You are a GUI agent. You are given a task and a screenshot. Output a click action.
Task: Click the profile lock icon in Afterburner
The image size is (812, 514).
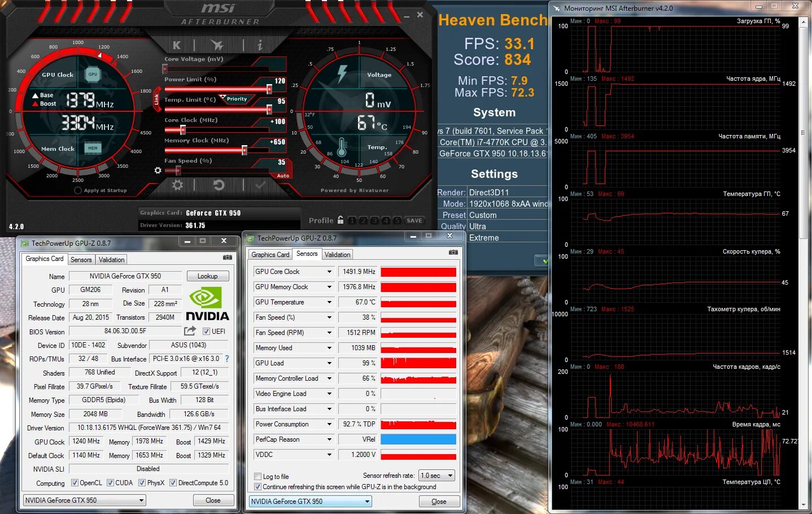click(x=340, y=220)
